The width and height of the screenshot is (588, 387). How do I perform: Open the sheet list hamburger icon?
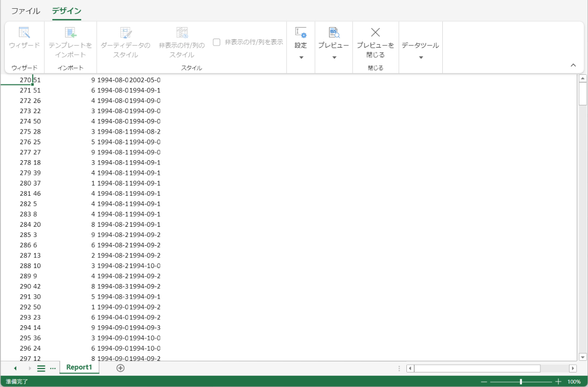tap(41, 368)
